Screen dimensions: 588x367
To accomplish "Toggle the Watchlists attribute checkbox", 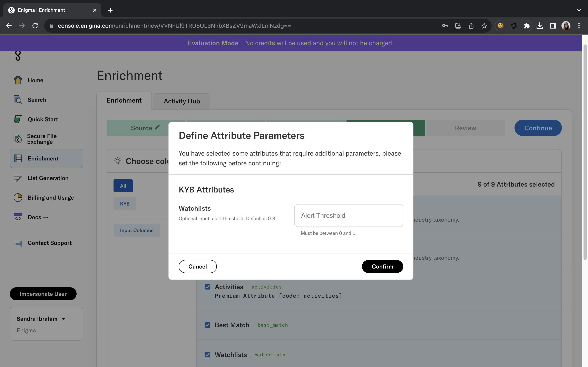I will click(207, 355).
